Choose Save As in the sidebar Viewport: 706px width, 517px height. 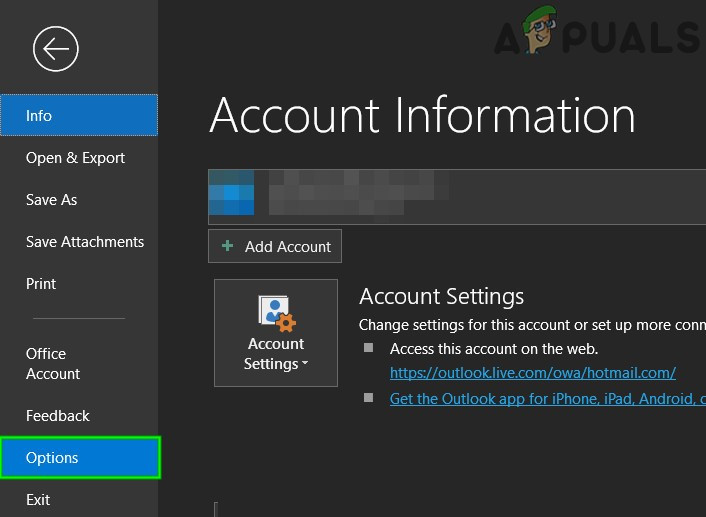[52, 200]
